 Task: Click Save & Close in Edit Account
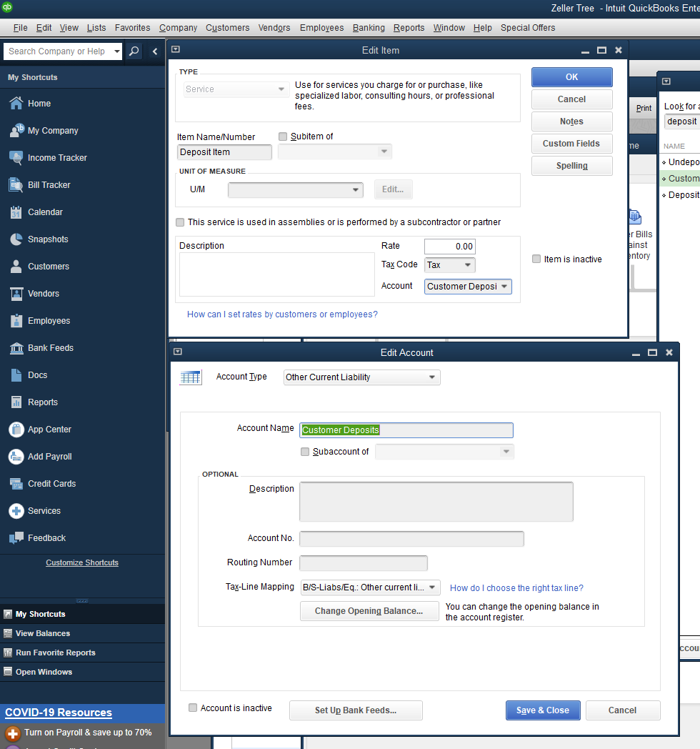(543, 710)
